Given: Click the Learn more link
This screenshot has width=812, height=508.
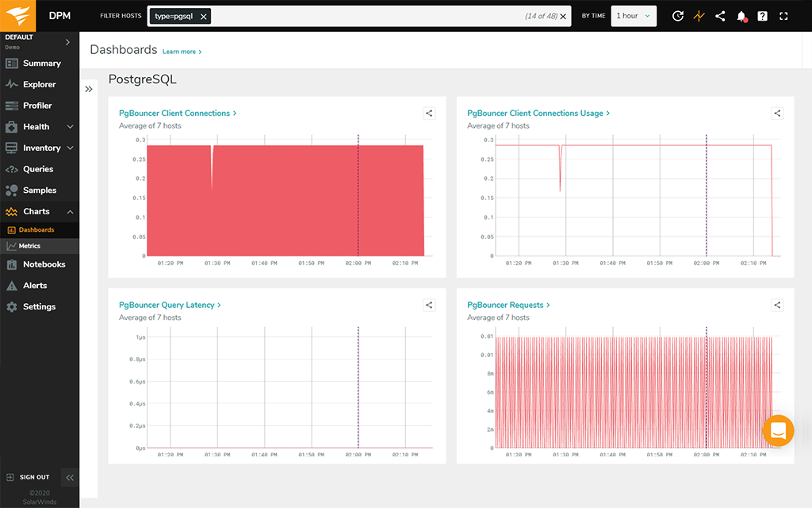Looking at the screenshot, I should click(182, 52).
